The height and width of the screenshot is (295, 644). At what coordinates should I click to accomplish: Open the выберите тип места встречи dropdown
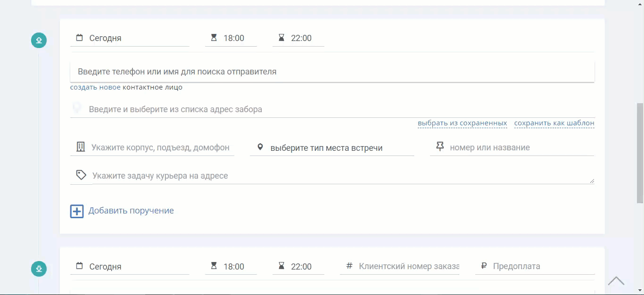point(332,147)
